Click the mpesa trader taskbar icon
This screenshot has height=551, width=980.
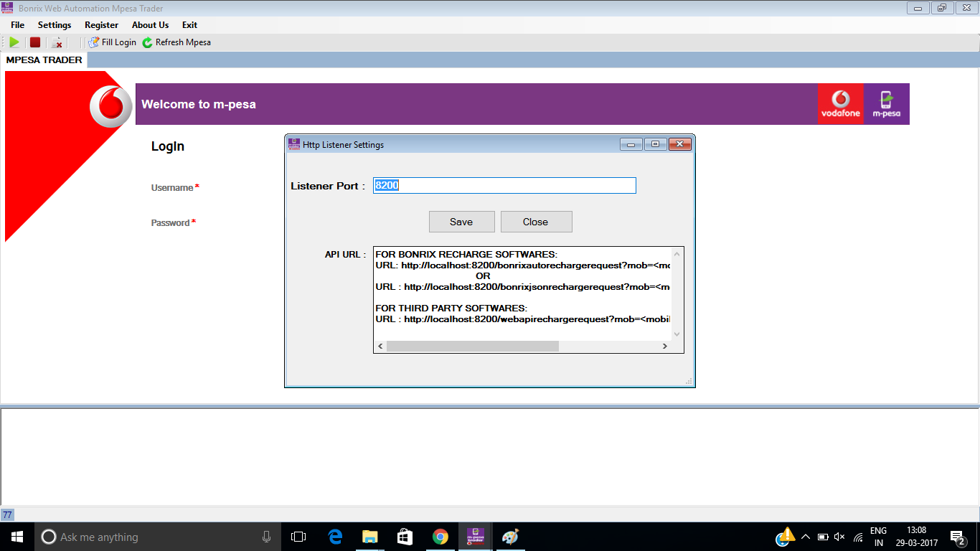click(x=475, y=537)
